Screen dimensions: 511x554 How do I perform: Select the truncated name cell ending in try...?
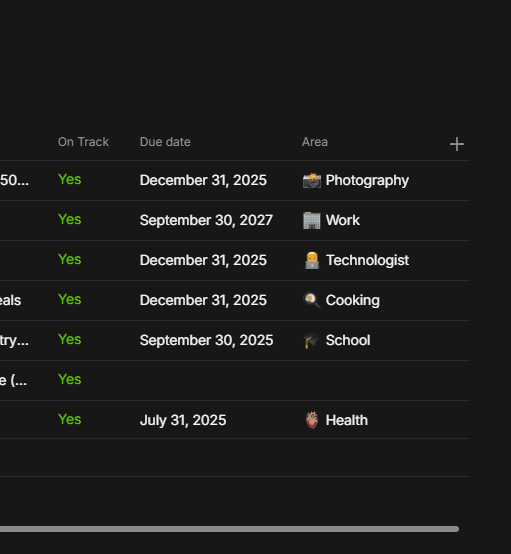[x=14, y=340]
